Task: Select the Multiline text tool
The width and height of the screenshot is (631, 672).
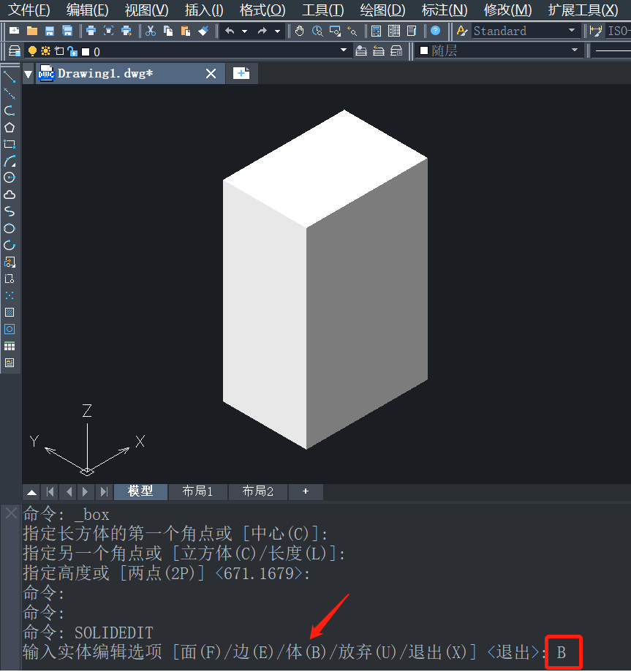Action: pyautogui.click(x=10, y=363)
